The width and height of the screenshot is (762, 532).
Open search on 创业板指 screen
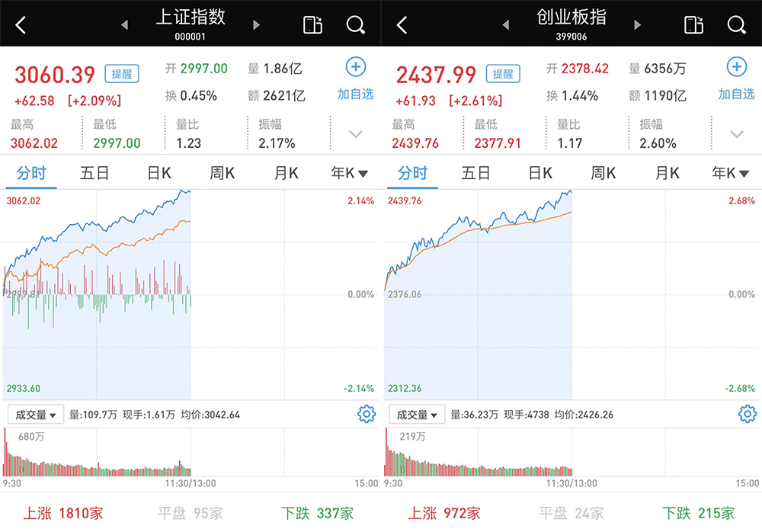(736, 25)
